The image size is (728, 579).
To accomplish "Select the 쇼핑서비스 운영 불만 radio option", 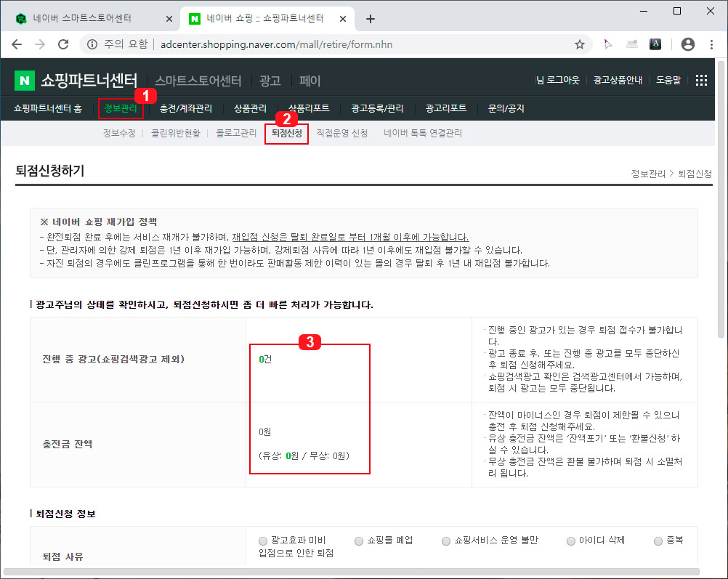I will click(x=445, y=541).
